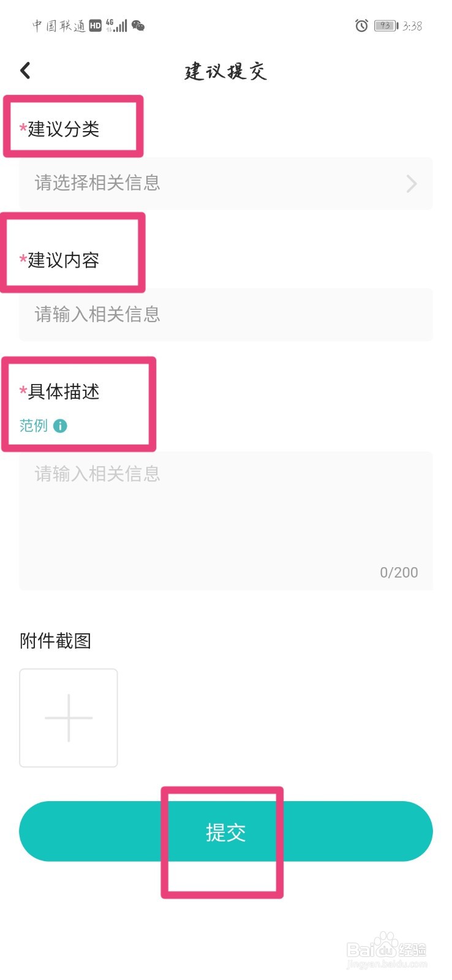Tap the 4G signal strength icon
The width and height of the screenshot is (452, 980).
click(x=116, y=26)
